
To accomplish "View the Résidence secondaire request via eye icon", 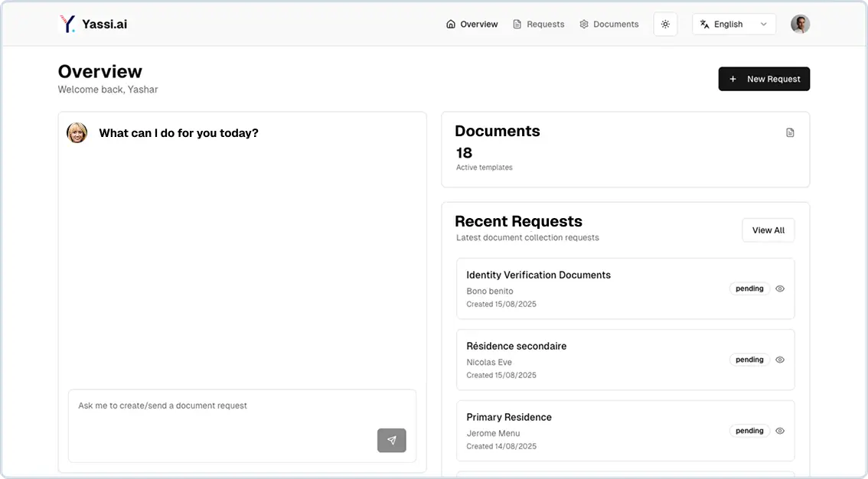I will [780, 360].
